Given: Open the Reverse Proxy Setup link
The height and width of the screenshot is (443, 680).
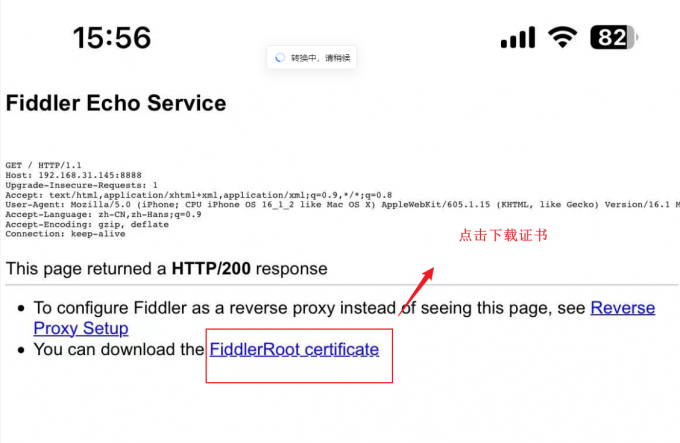Looking at the screenshot, I should point(622,308).
